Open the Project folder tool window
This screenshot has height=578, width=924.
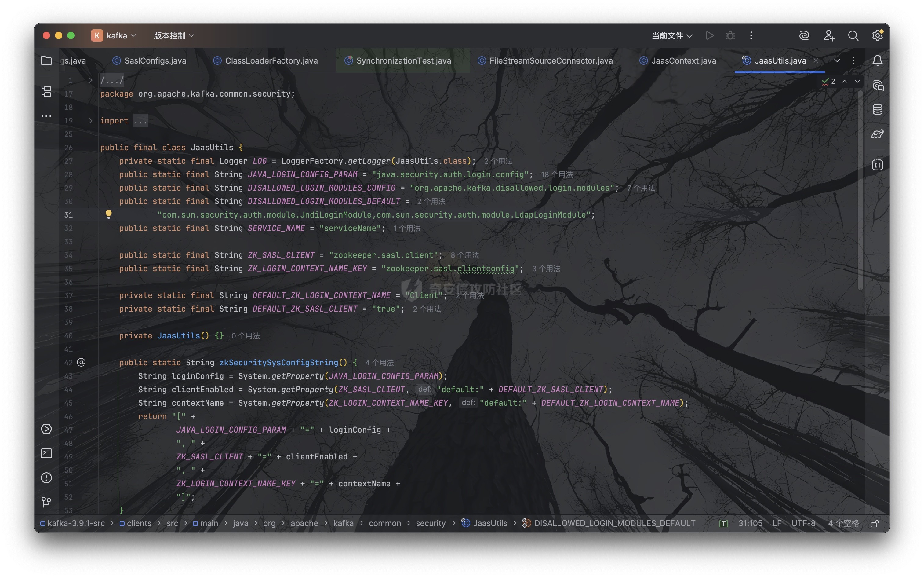[x=46, y=60]
